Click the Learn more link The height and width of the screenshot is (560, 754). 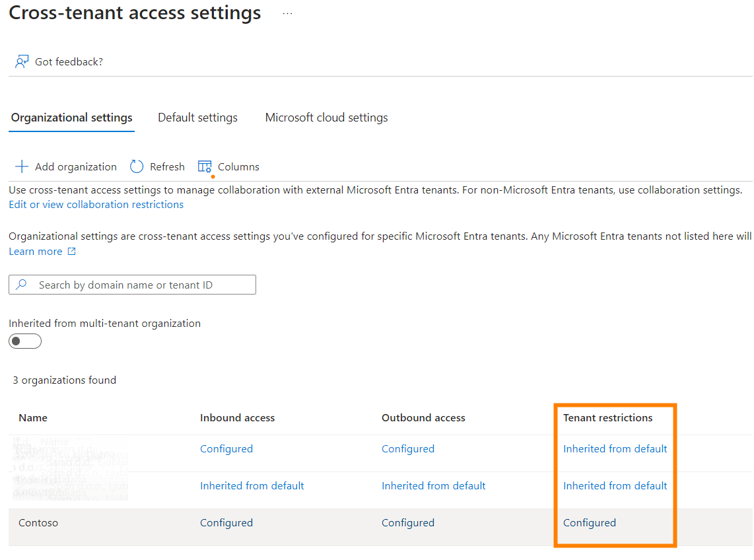point(34,251)
